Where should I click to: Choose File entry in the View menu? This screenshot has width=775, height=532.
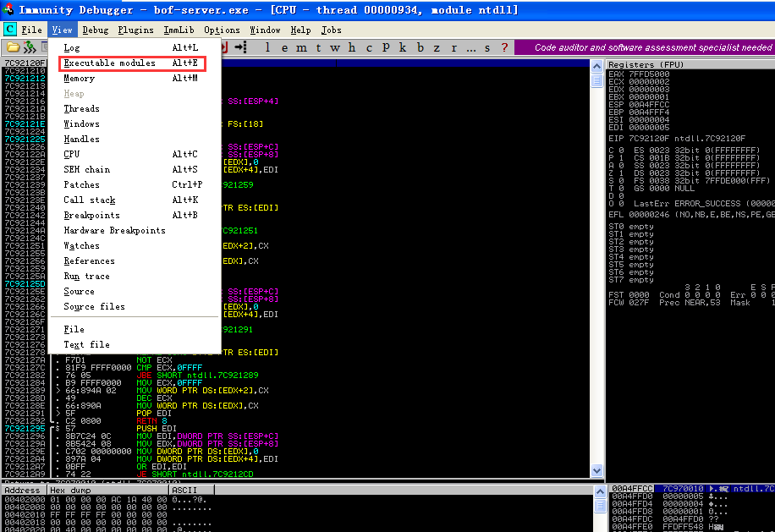tap(135, 330)
